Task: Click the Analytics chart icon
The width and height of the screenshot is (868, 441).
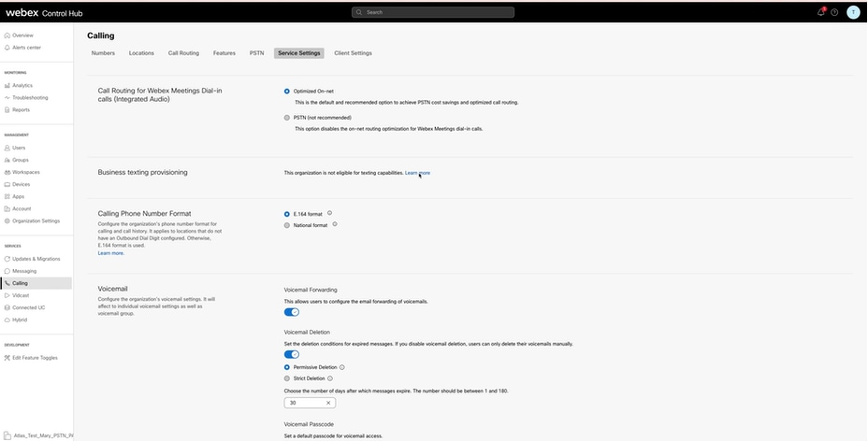Action: click(x=7, y=86)
